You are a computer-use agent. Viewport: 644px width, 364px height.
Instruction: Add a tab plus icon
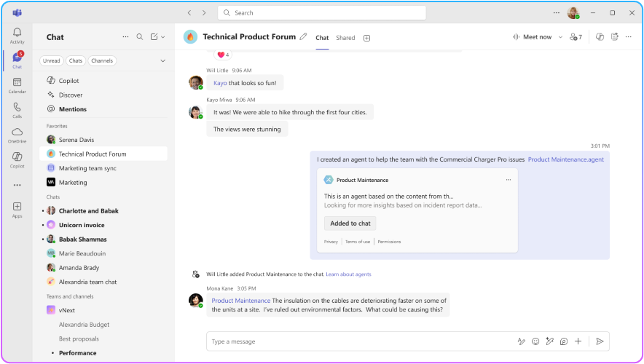(x=366, y=38)
